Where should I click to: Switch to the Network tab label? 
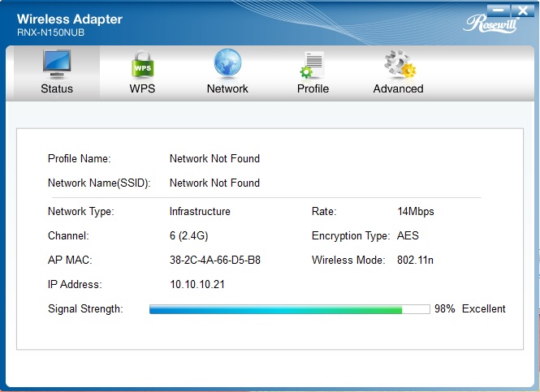227,88
